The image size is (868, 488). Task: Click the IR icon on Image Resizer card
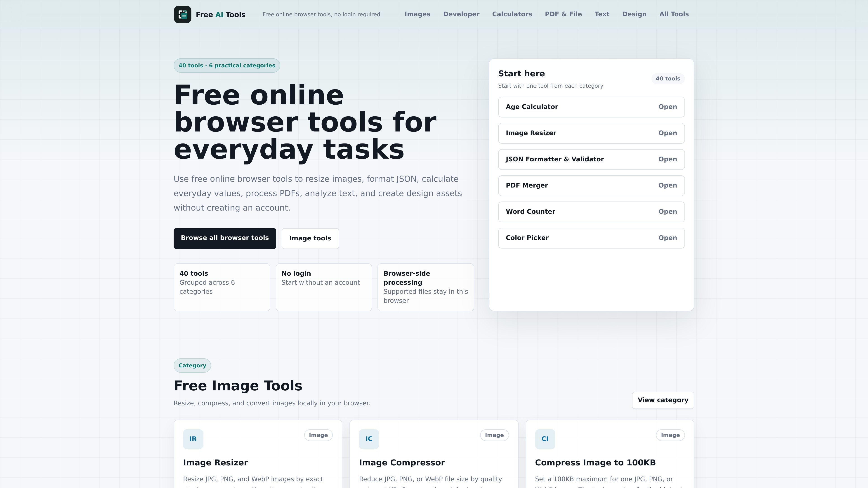[x=193, y=439]
